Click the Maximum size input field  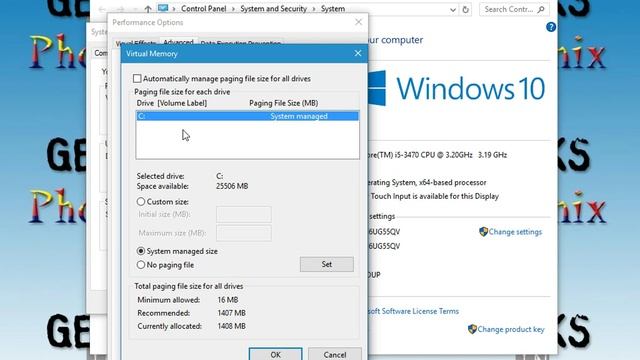244,233
